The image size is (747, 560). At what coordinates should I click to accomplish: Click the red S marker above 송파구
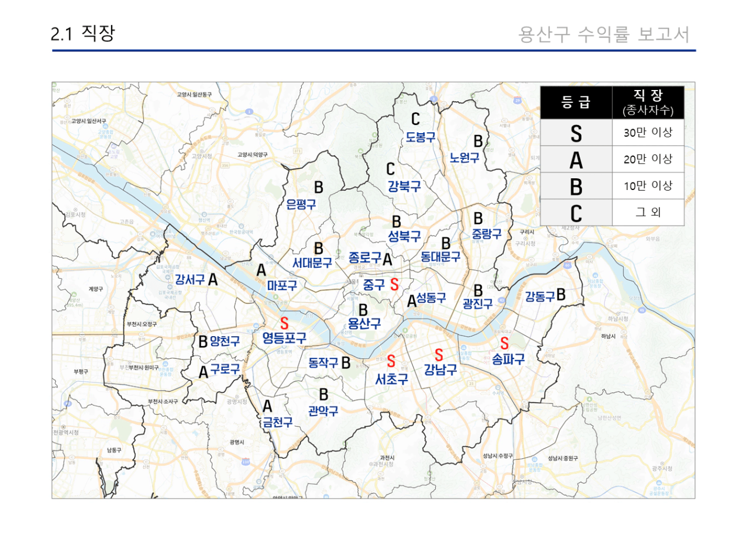[504, 344]
